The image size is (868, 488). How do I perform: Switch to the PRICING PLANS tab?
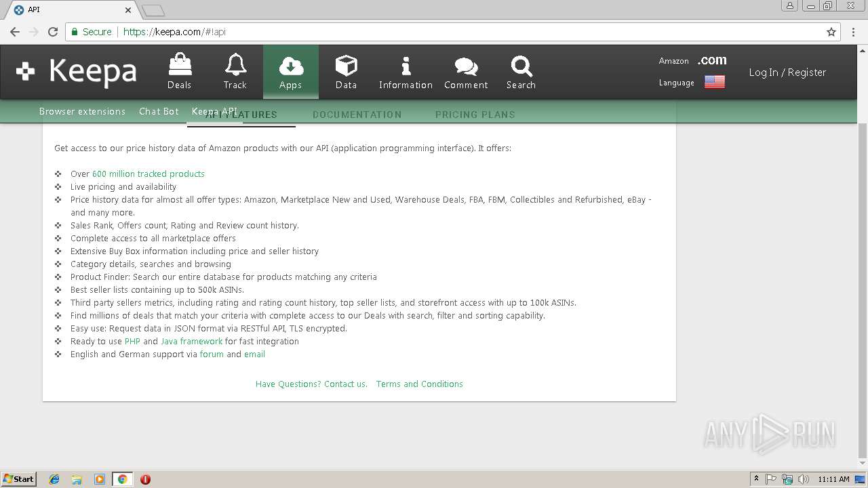(x=475, y=115)
